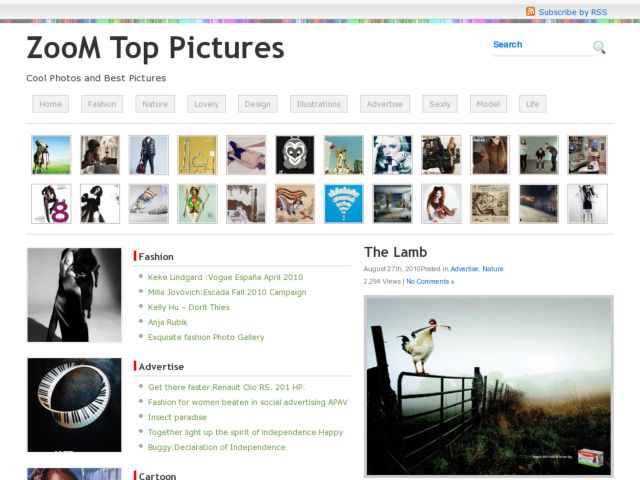This screenshot has height=480, width=640.
Task: Open Buggy: Declaration of Independence post
Action: pos(217,447)
